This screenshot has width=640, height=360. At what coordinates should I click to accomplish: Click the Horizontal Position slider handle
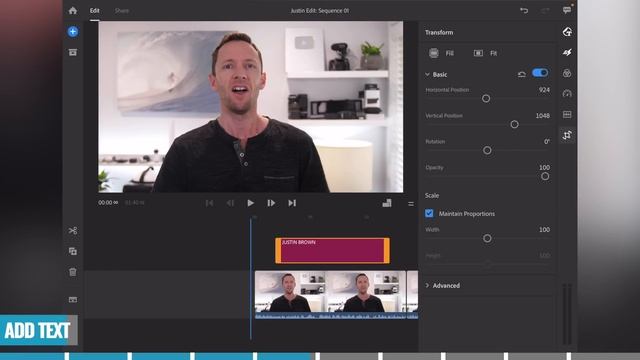point(486,98)
